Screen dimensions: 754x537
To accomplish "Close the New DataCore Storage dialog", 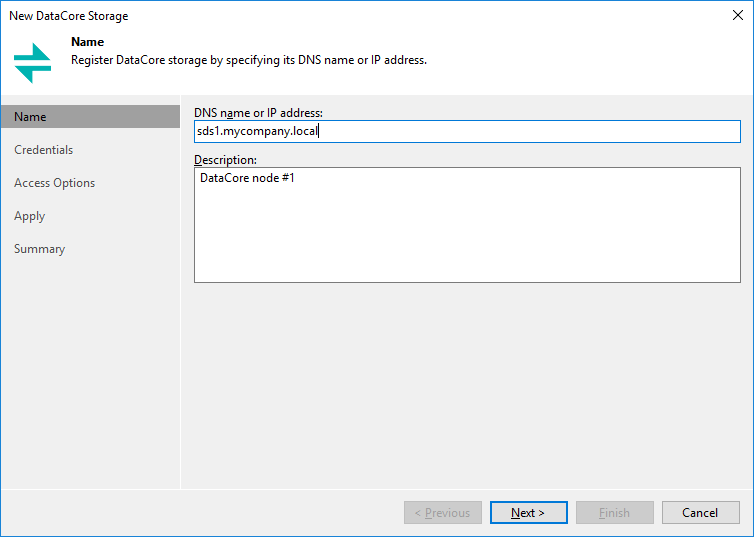I will [738, 15].
